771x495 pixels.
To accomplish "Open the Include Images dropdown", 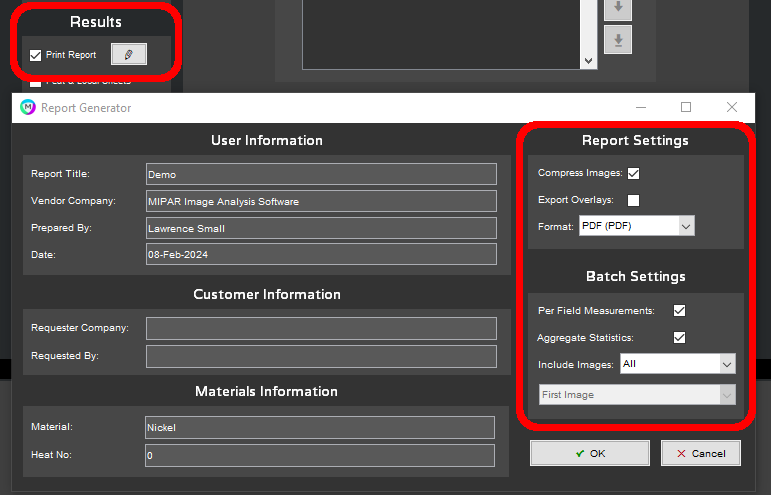I will [678, 364].
